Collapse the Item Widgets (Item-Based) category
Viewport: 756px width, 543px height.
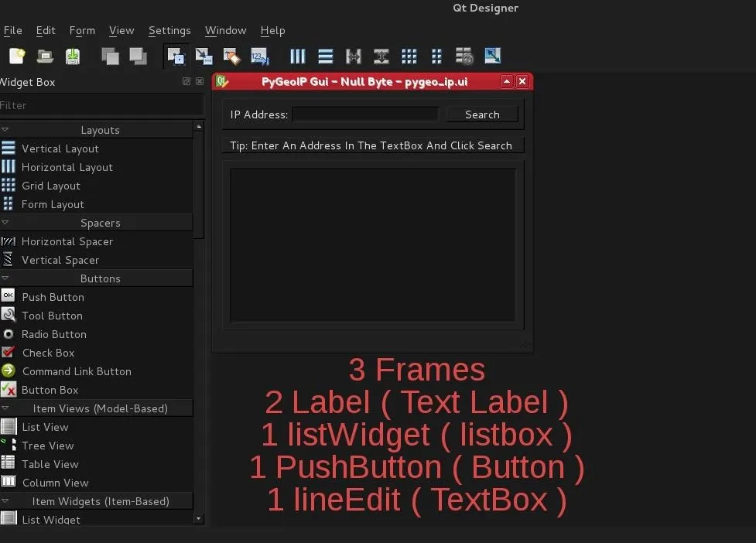(x=5, y=501)
